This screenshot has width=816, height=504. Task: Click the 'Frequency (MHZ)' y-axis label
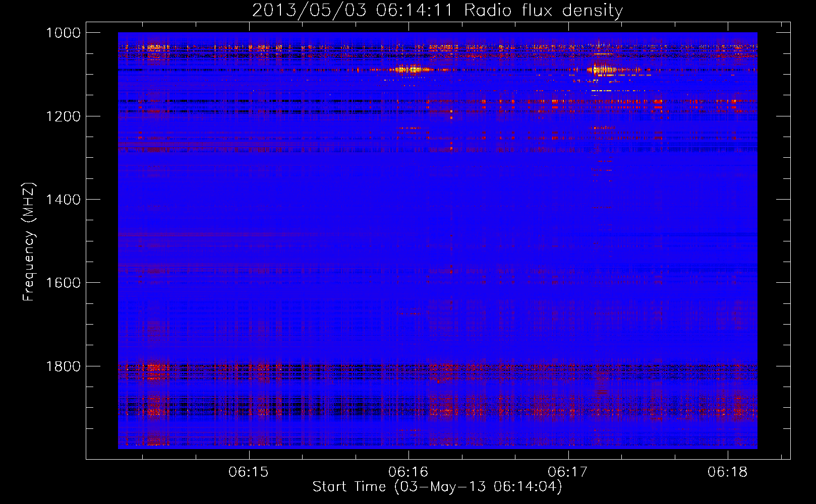[29, 242]
